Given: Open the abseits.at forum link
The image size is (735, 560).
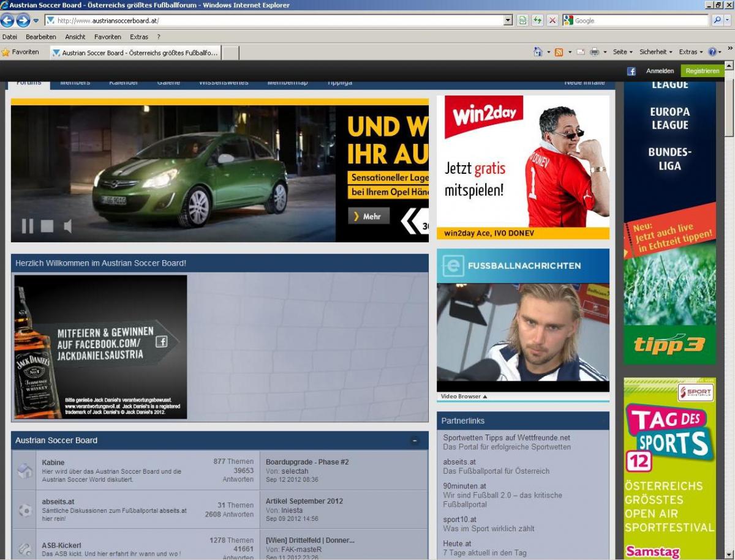Looking at the screenshot, I should pos(58,502).
